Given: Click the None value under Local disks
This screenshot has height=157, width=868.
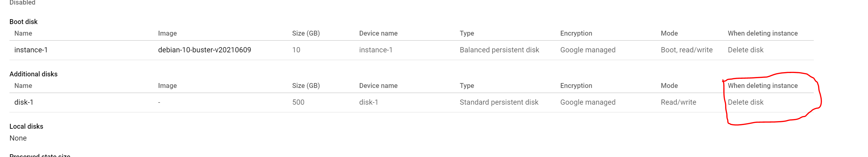Looking at the screenshot, I should (18, 138).
